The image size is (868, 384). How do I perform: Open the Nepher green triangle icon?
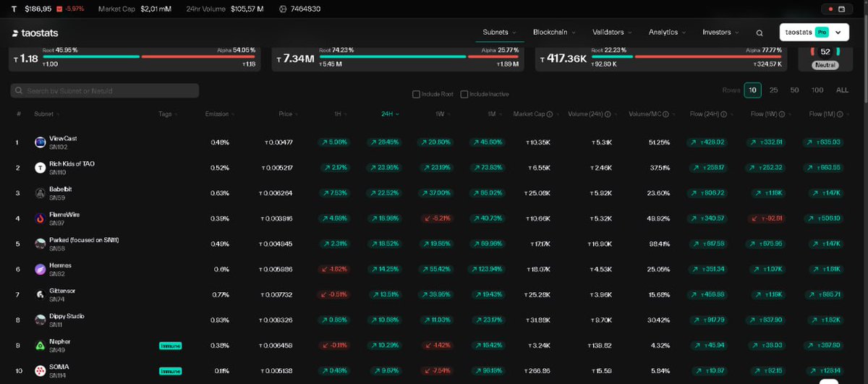pyautogui.click(x=41, y=346)
